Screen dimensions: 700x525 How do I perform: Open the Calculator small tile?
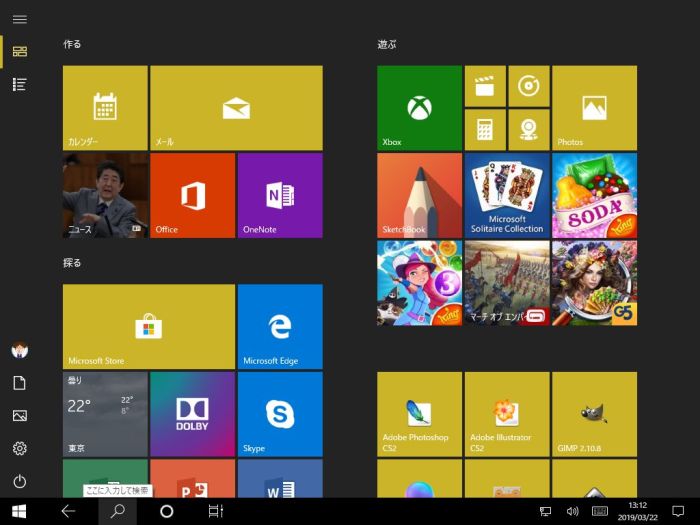(x=485, y=130)
